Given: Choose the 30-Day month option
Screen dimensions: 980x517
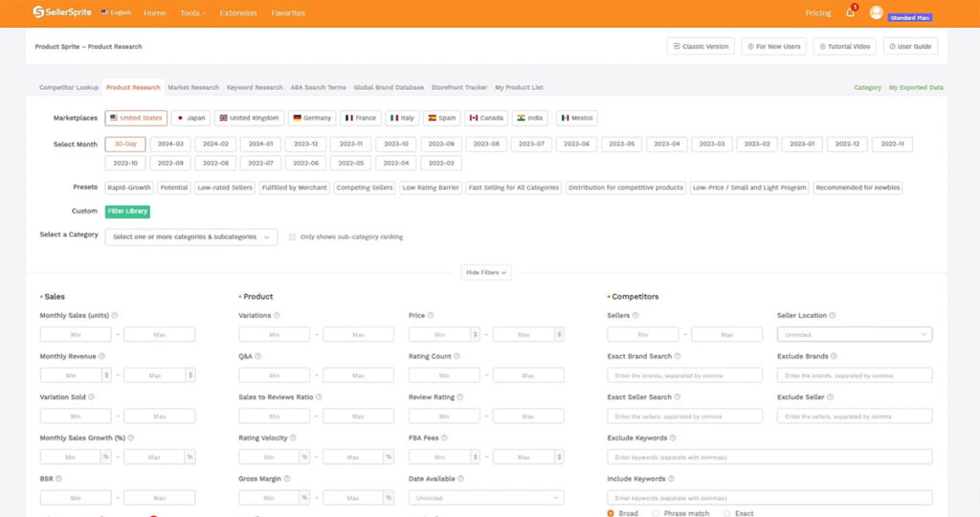Looking at the screenshot, I should coord(125,145).
